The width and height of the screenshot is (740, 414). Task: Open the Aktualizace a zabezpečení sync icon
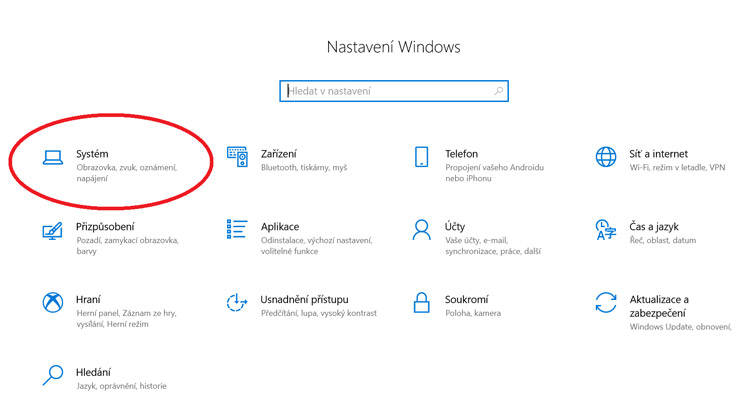pyautogui.click(x=605, y=303)
